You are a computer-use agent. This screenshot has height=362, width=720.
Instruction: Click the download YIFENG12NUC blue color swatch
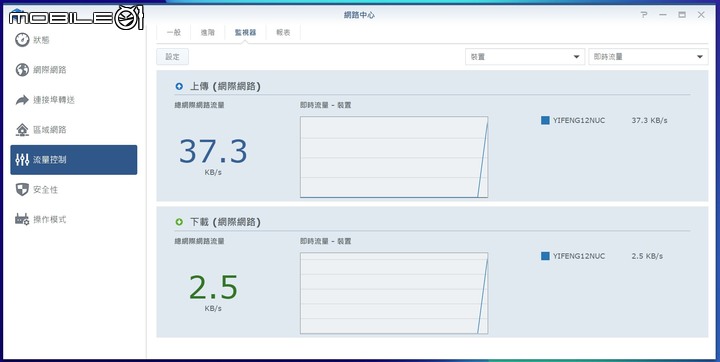pyautogui.click(x=545, y=256)
